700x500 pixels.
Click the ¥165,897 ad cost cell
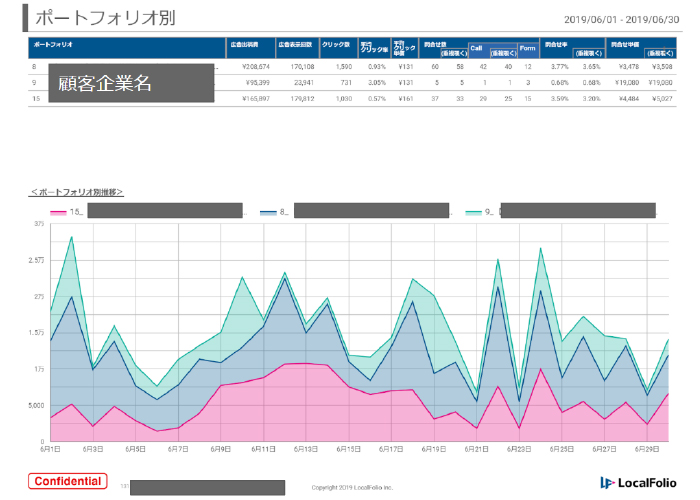256,99
